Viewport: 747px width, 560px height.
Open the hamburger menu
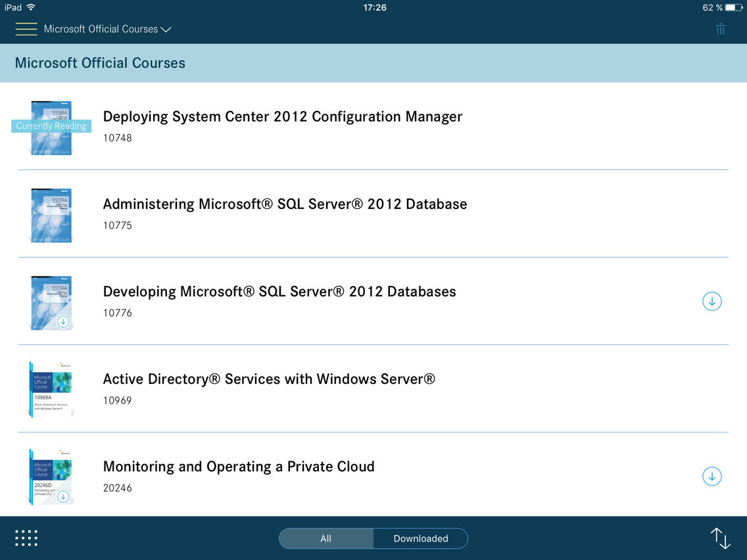[26, 29]
